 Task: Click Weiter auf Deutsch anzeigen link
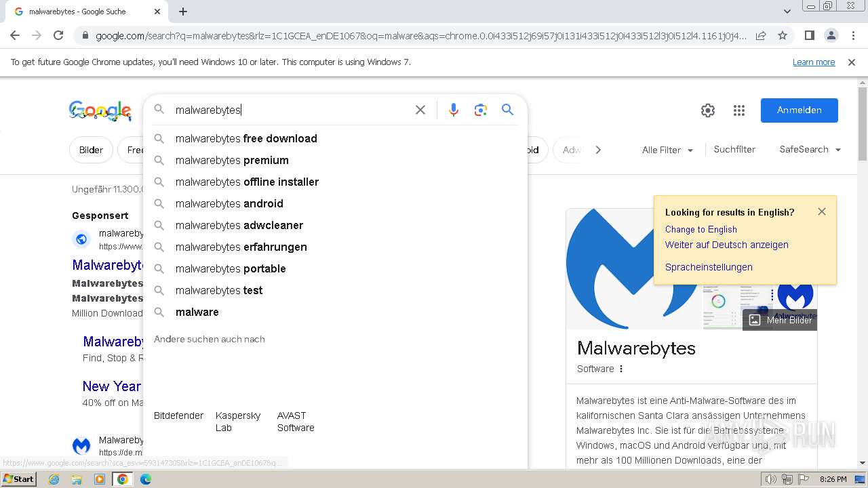(726, 245)
